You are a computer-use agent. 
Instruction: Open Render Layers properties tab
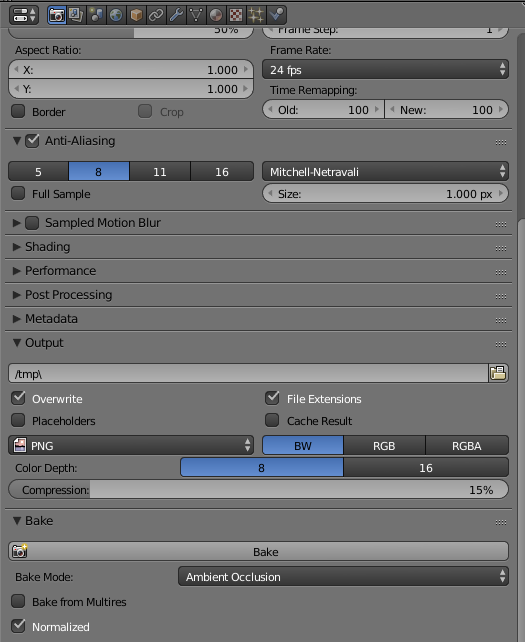point(76,15)
